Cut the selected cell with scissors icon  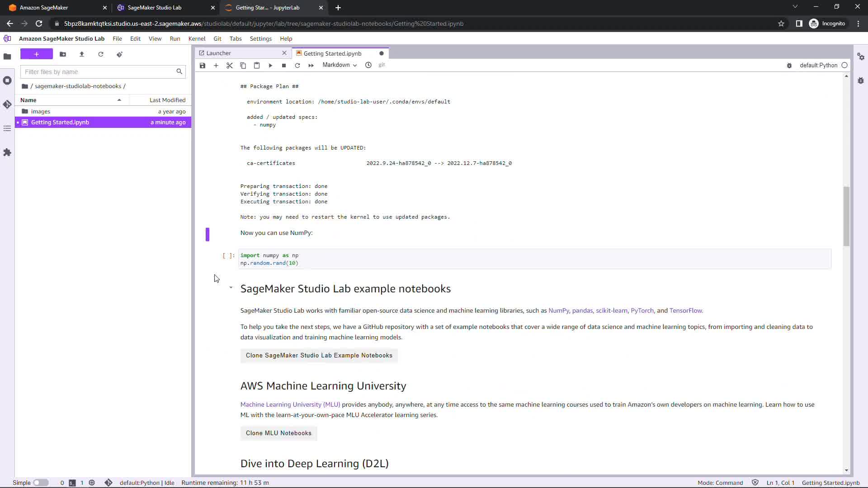pyautogui.click(x=230, y=66)
